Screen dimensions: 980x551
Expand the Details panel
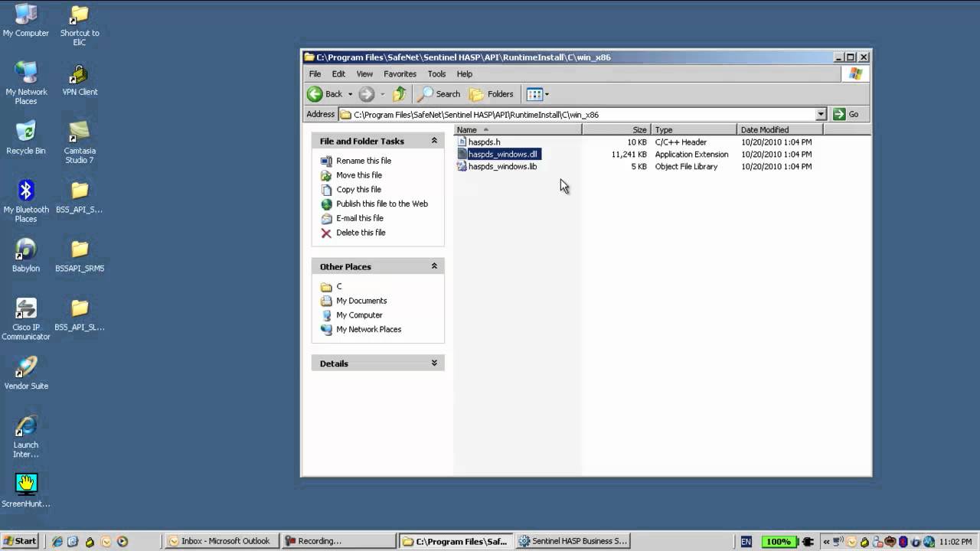click(434, 364)
